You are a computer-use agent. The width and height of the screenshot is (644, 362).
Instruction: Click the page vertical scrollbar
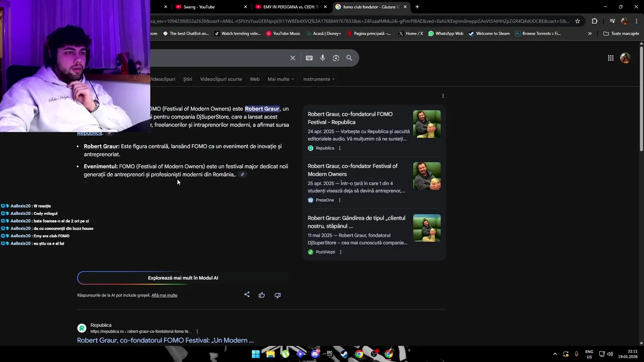[x=641, y=98]
